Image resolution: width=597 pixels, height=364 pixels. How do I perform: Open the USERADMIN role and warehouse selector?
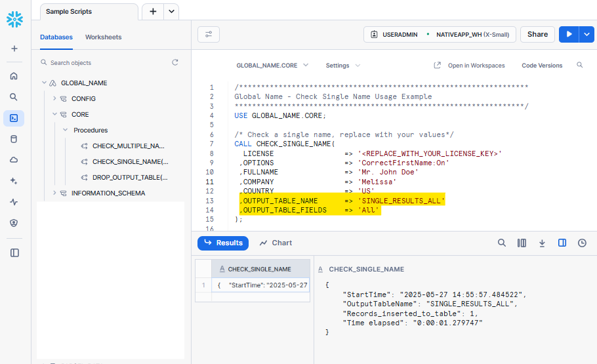(440, 34)
